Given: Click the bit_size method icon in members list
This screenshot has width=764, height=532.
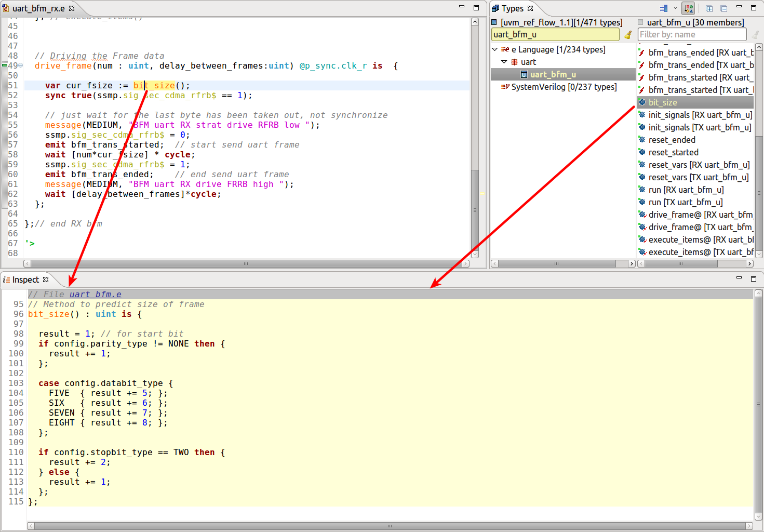Looking at the screenshot, I should click(642, 102).
